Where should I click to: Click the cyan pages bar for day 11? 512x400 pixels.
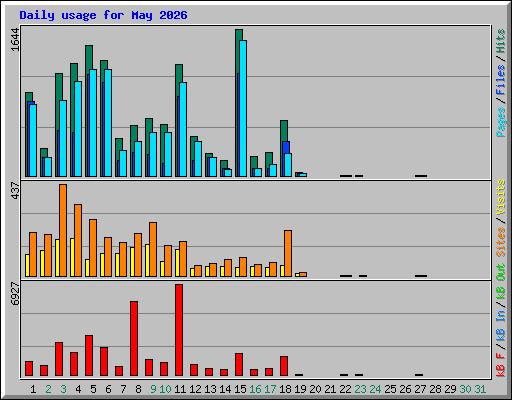pos(183,129)
